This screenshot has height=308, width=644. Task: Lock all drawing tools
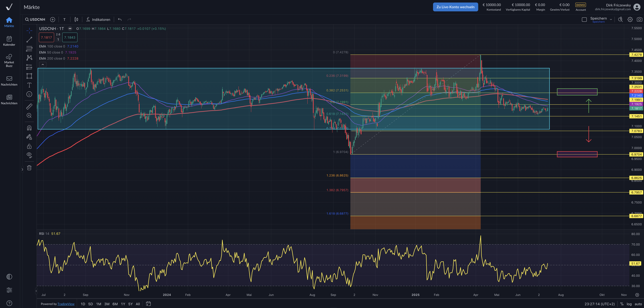[x=29, y=146]
